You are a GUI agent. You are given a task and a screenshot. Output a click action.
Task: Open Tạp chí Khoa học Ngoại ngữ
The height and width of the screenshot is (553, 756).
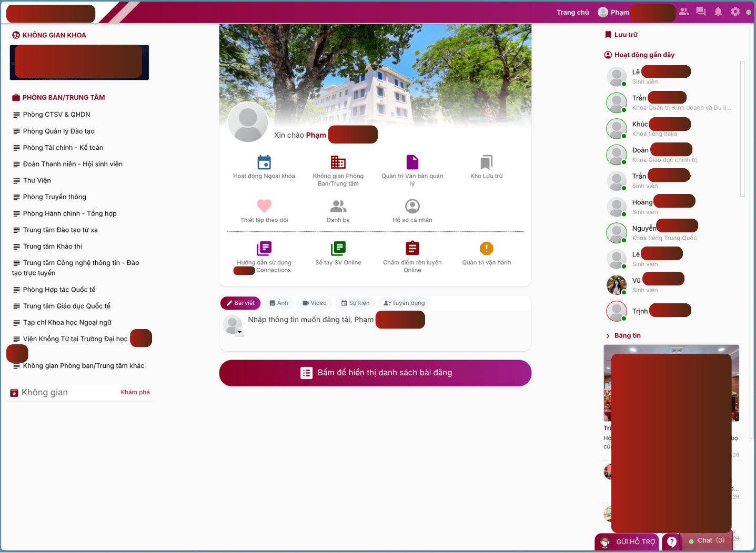[67, 323]
